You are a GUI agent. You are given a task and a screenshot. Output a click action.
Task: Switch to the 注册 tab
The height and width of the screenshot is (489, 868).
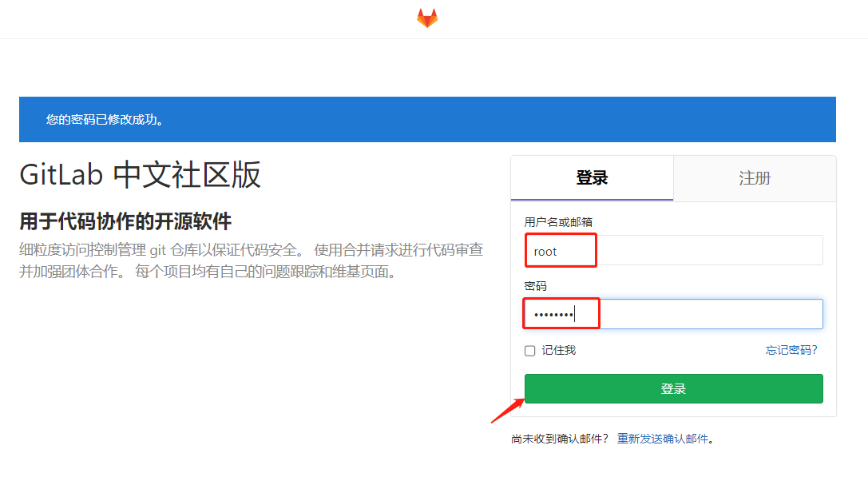[x=755, y=178]
